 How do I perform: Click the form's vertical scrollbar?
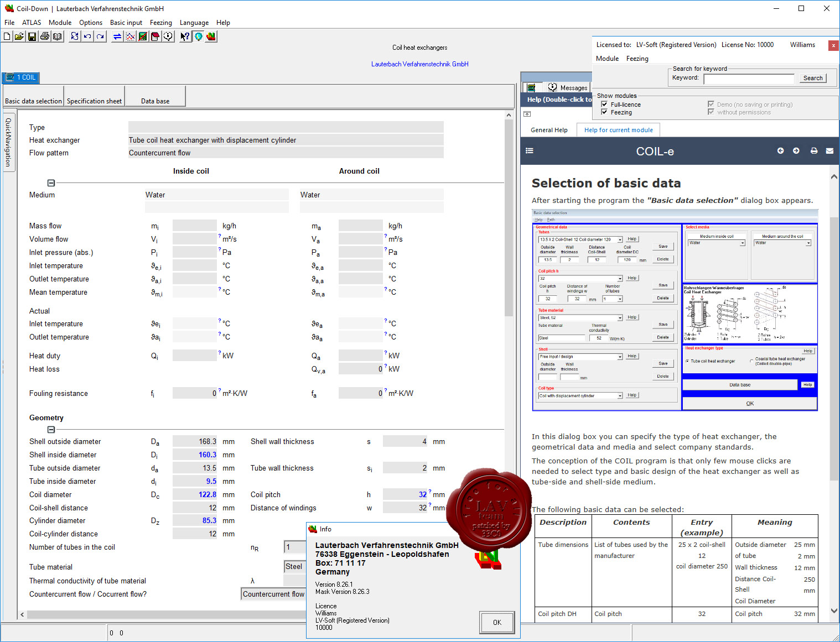(509, 217)
